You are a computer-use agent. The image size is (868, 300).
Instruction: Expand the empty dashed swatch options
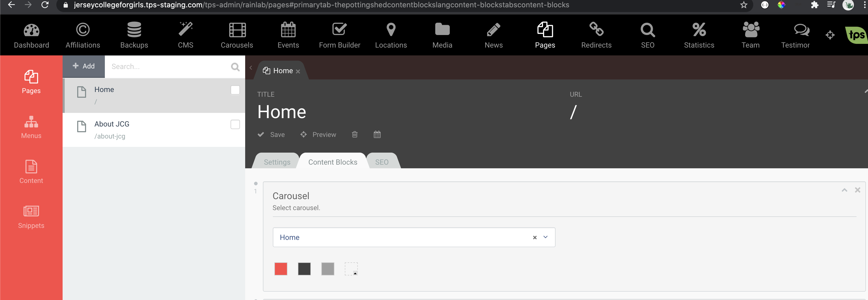click(x=351, y=269)
